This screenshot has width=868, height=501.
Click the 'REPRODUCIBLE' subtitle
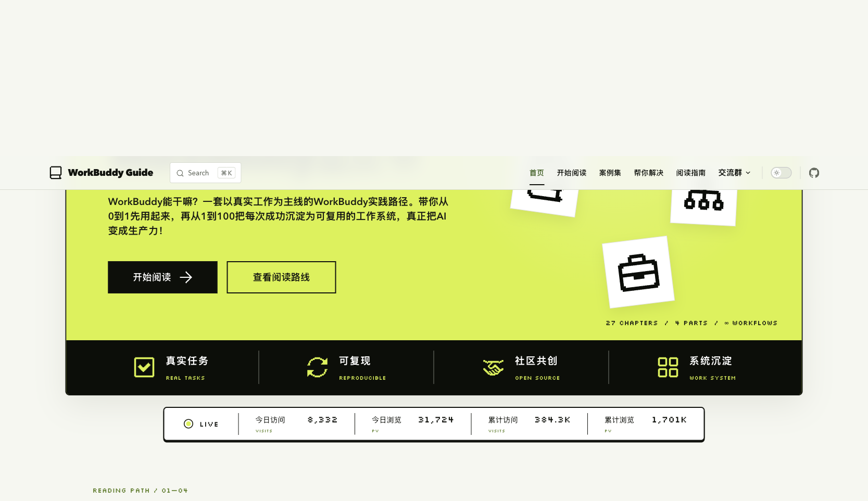362,378
